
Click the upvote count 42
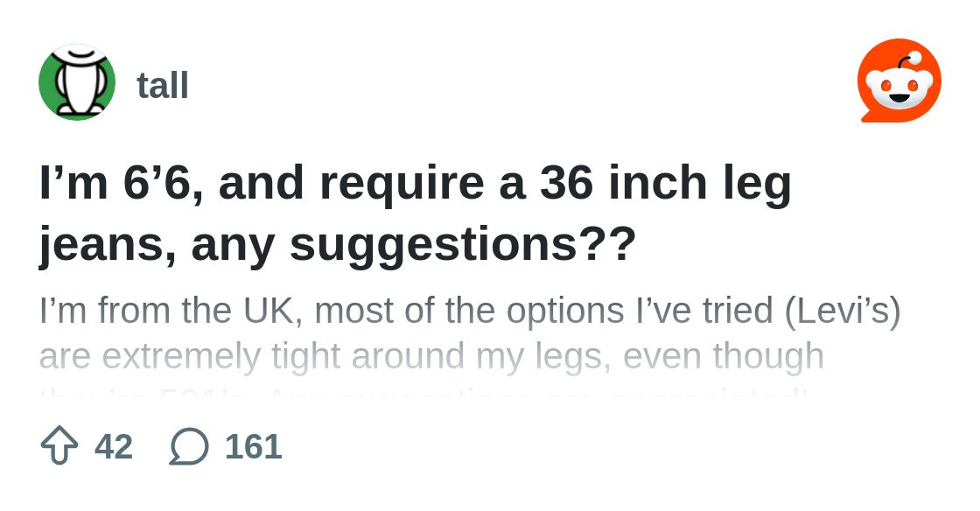(x=114, y=447)
